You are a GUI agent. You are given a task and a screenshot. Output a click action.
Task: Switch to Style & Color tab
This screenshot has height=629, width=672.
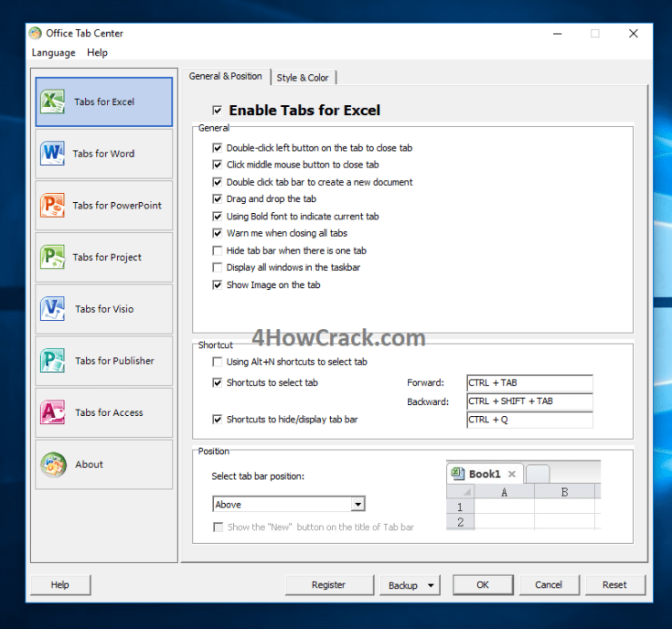(303, 78)
